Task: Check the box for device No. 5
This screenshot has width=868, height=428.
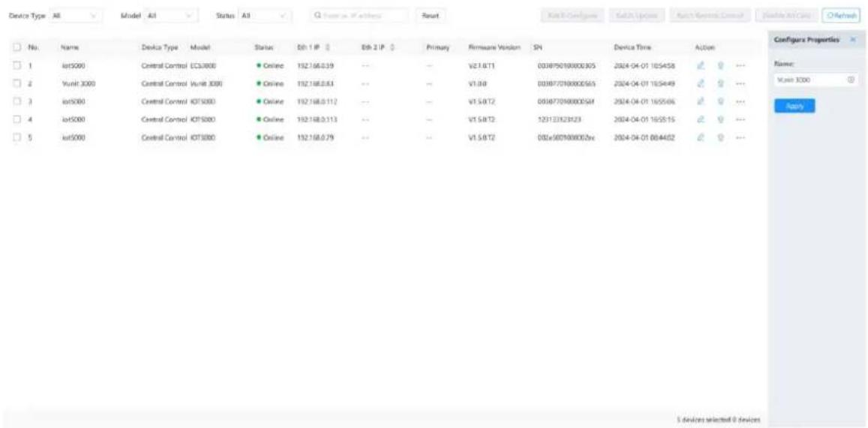Action: pos(16,137)
